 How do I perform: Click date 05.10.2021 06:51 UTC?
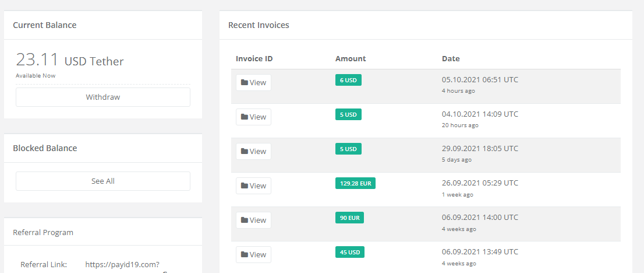(480, 79)
